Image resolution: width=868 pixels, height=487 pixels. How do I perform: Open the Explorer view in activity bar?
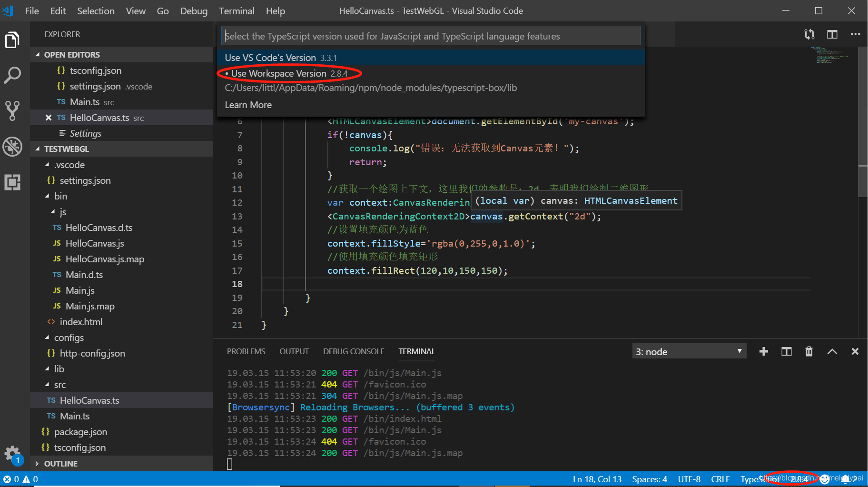[x=12, y=40]
